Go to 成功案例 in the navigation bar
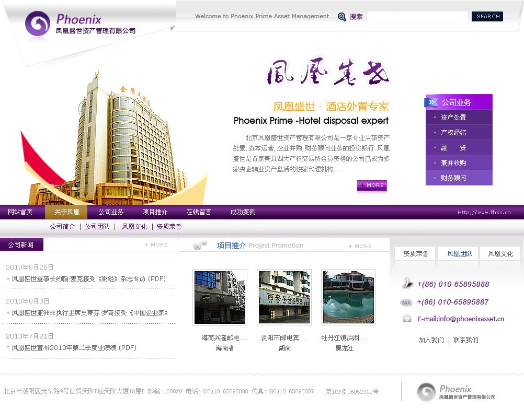Image resolution: width=524 pixels, height=420 pixels. pyautogui.click(x=243, y=212)
